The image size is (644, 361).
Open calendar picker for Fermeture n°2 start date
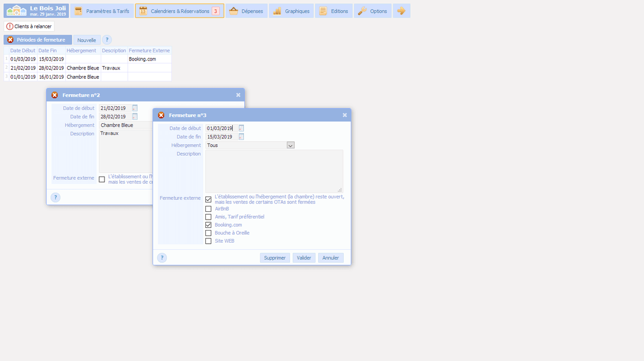[135, 108]
